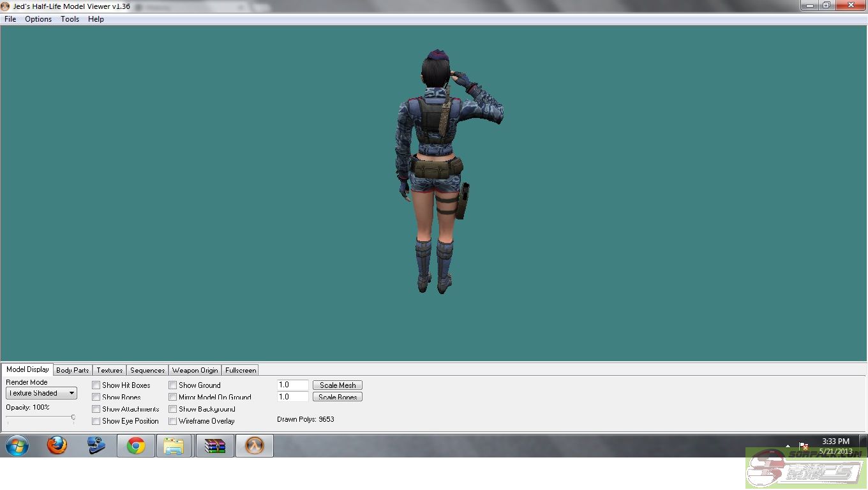Click the Scale Bones button
The height and width of the screenshot is (490, 868).
[338, 397]
